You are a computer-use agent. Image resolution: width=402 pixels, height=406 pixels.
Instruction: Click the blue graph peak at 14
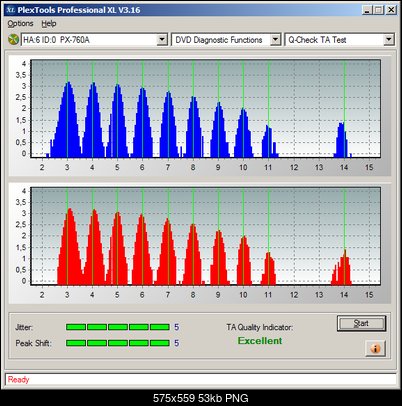tap(341, 140)
